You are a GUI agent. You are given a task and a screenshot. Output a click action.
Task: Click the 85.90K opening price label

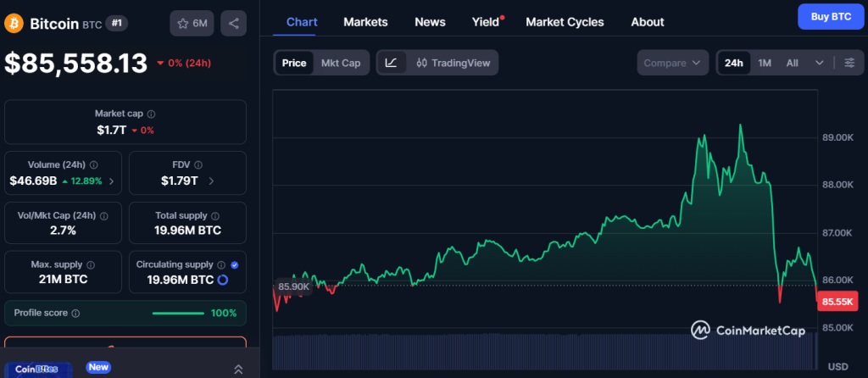(293, 286)
